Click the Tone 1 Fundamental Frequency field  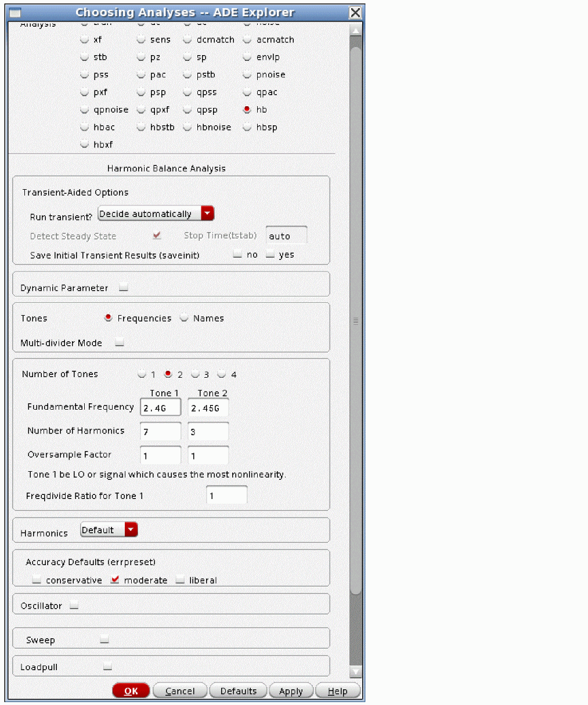(160, 408)
